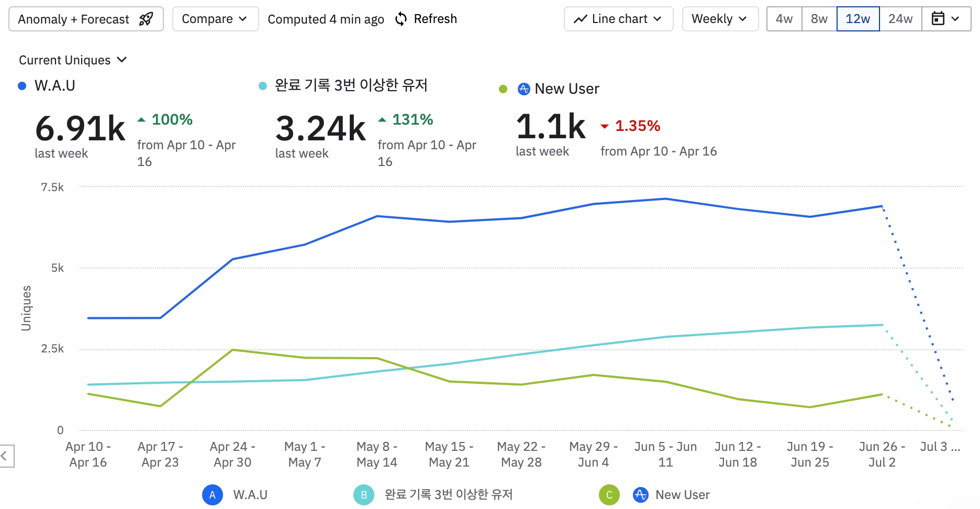Toggle 완료 기록 3번 이상한 유저 series in legend
The width and height of the screenshot is (980, 509).
[x=449, y=495]
